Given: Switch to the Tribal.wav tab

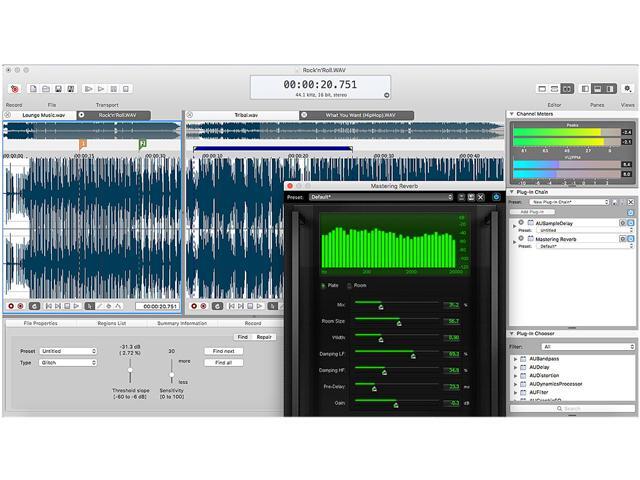Looking at the screenshot, I should [x=246, y=115].
